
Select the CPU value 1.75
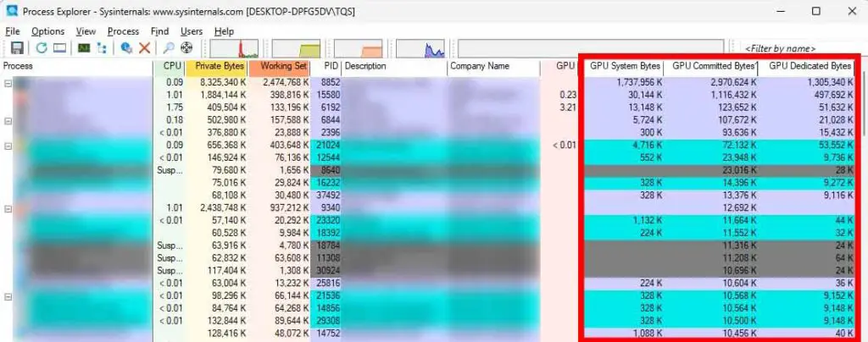point(174,108)
